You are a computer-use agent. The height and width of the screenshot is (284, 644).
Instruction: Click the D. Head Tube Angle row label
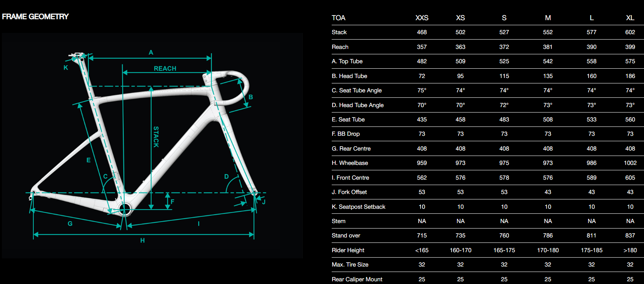357,105
